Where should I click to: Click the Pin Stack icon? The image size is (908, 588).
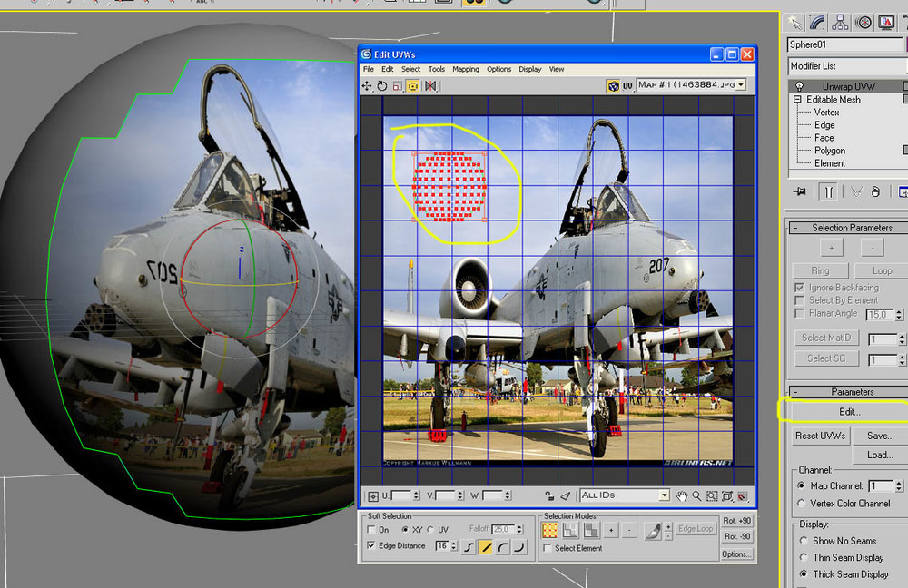coord(800,191)
